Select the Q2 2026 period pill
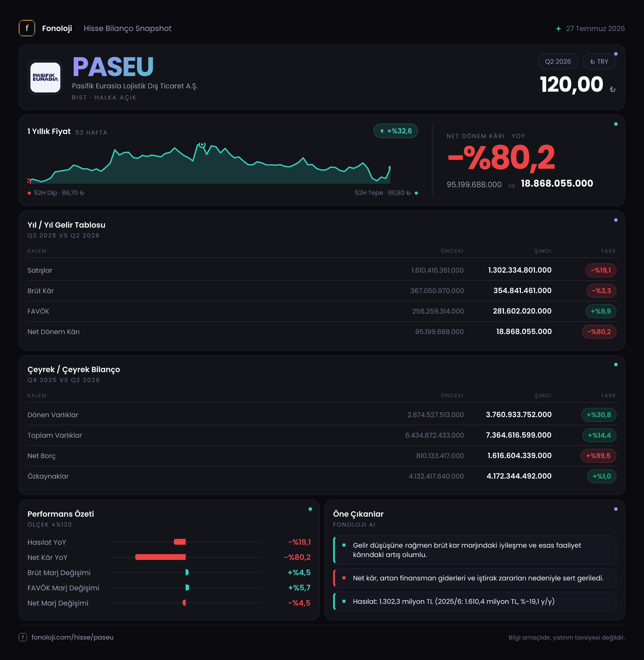This screenshot has width=644, height=660. click(x=558, y=61)
